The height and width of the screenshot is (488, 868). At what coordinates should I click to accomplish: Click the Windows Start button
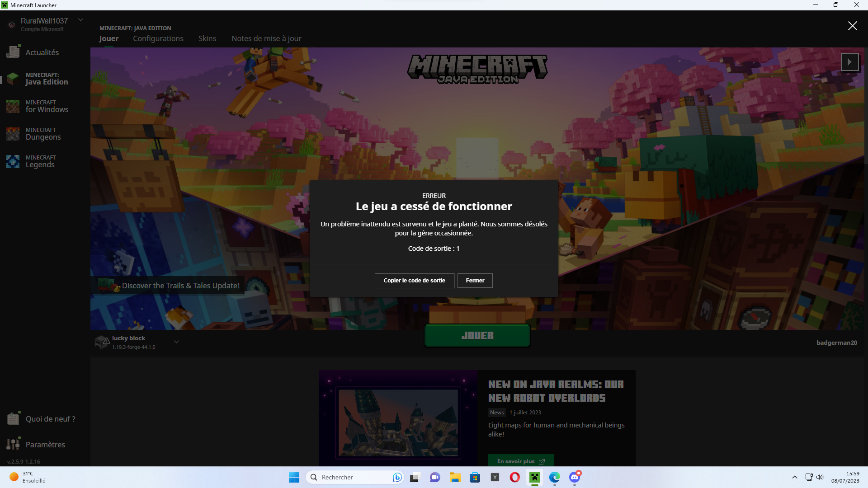(294, 478)
